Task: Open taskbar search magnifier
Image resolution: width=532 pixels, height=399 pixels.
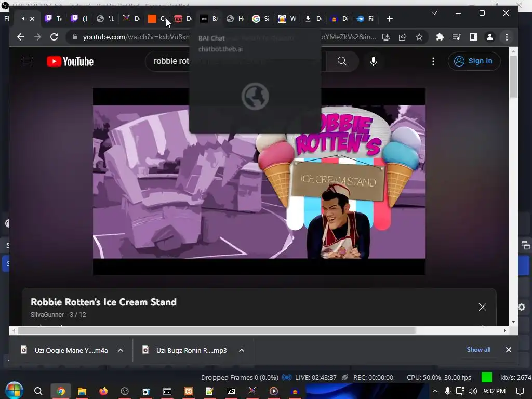Action: click(38, 391)
